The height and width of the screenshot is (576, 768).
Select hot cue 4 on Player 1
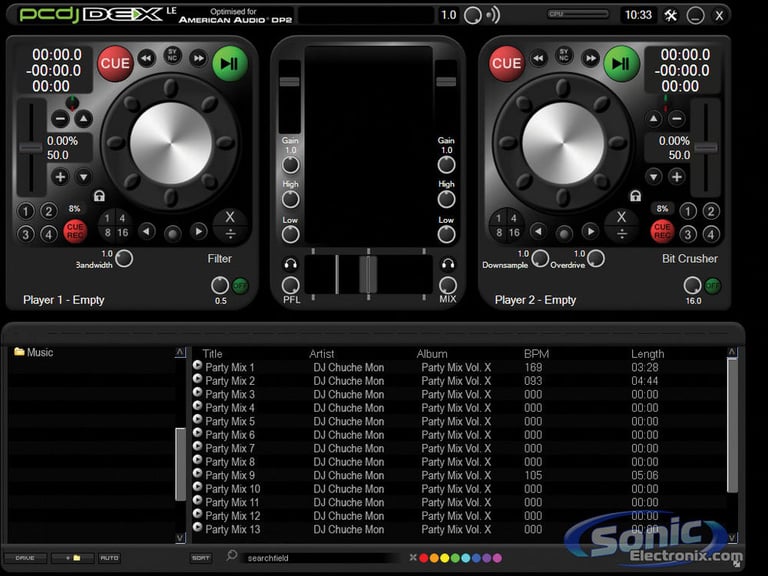point(48,234)
